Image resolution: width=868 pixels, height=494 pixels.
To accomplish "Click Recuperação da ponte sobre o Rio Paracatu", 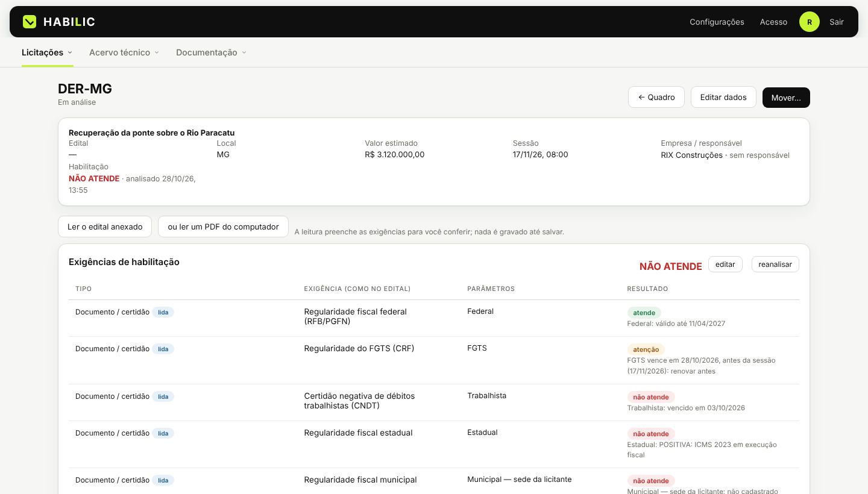I will [x=151, y=133].
